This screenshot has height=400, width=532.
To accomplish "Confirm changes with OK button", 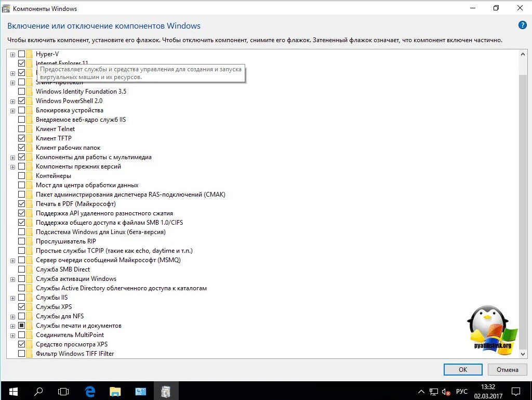I will [463, 369].
